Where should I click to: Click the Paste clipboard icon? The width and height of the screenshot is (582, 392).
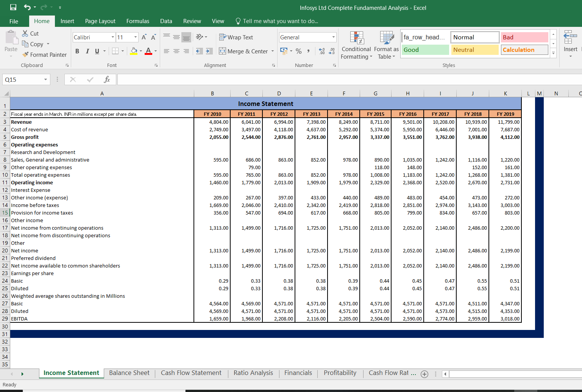[x=11, y=37]
